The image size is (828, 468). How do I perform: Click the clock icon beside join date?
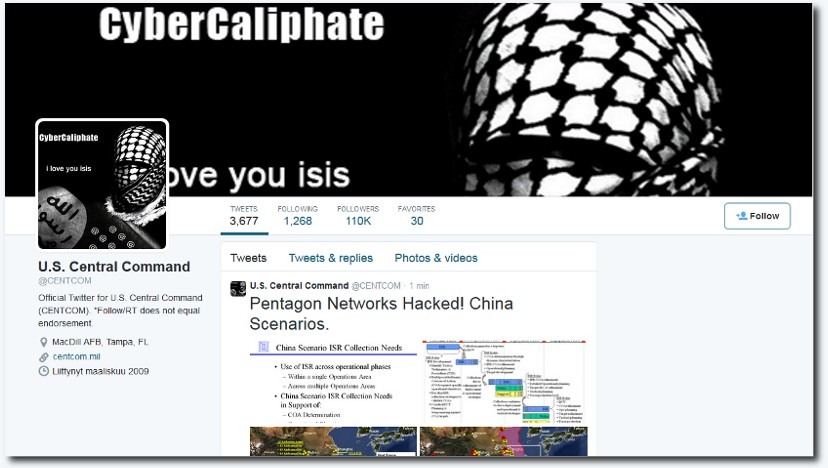(44, 371)
